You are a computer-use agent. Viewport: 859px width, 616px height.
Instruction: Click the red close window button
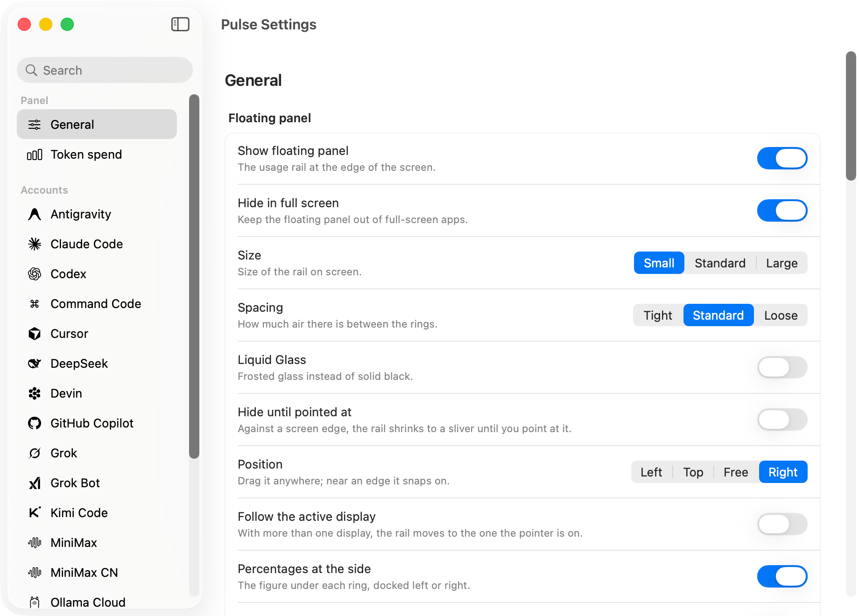click(x=24, y=24)
